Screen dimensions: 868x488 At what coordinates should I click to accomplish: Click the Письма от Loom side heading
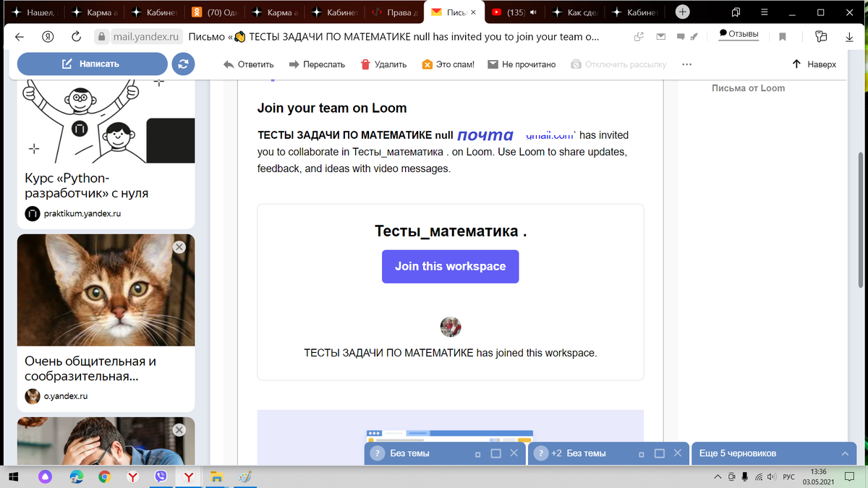pyautogui.click(x=748, y=88)
